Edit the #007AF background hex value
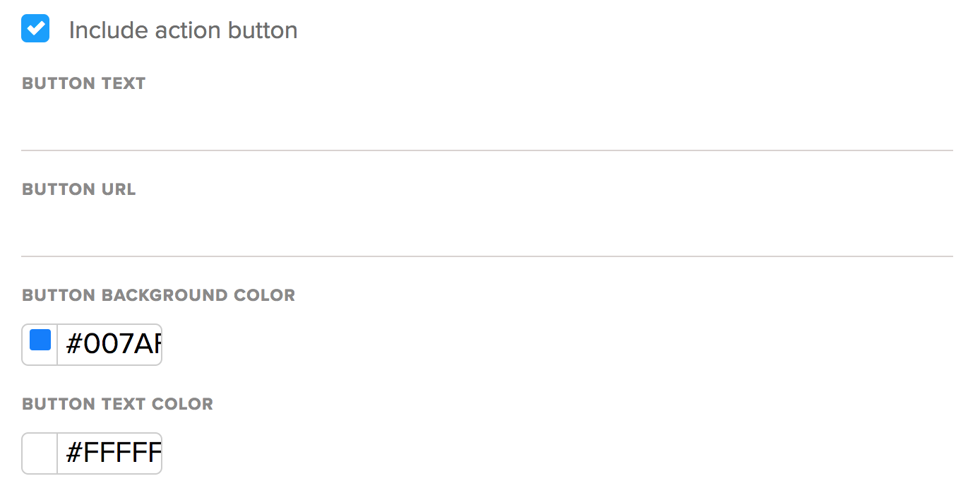 (112, 345)
